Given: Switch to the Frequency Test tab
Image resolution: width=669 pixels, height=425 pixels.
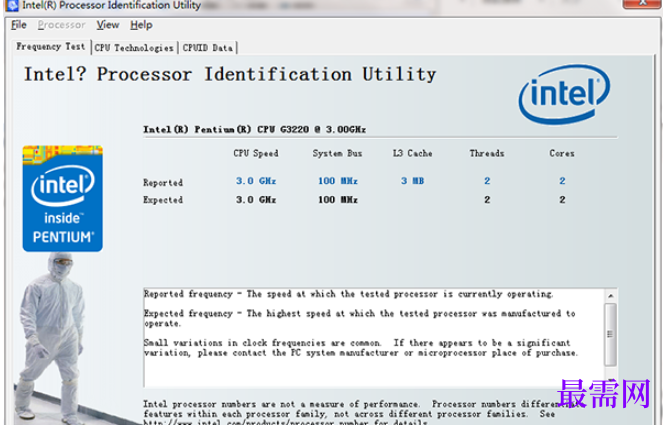Looking at the screenshot, I should 51,47.
